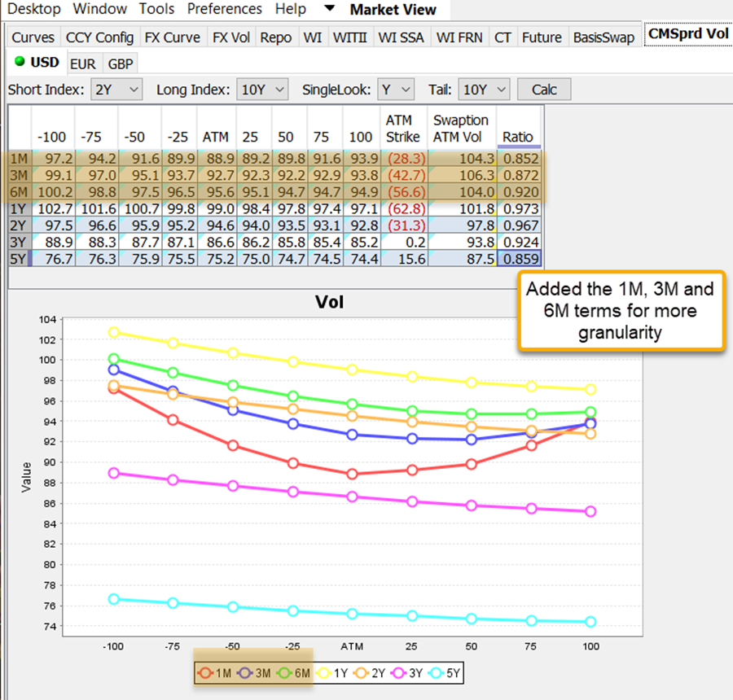This screenshot has height=700, width=733.
Task: Select the 2Y row header
Action: click(20, 225)
